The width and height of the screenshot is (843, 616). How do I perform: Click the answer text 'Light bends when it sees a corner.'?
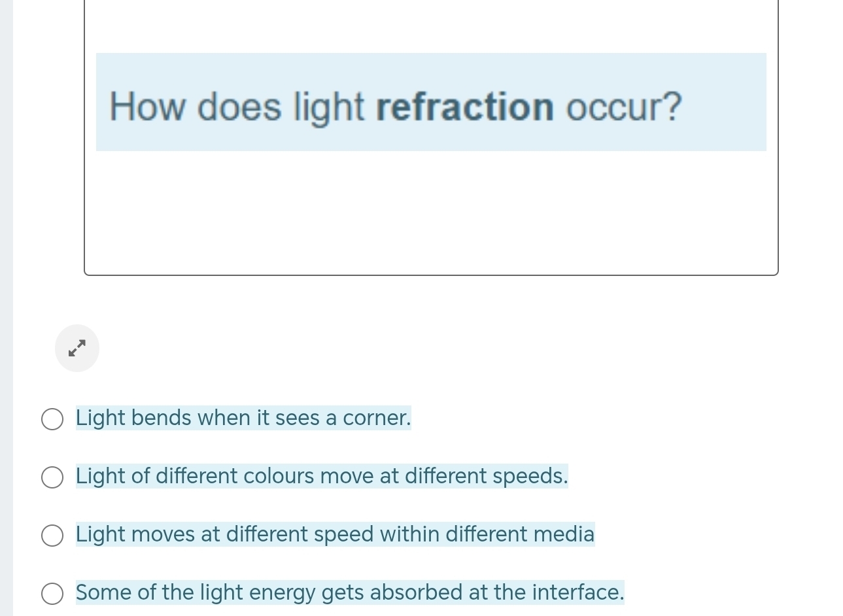[243, 418]
